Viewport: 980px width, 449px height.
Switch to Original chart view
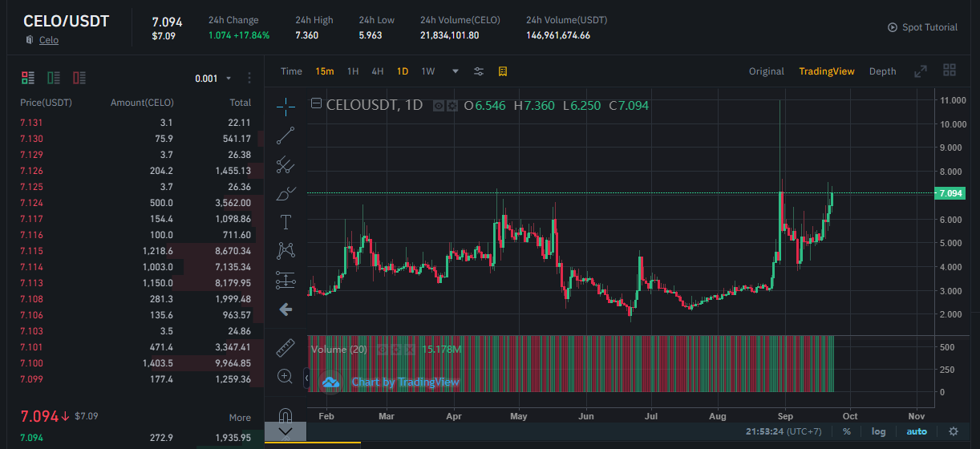[767, 71]
